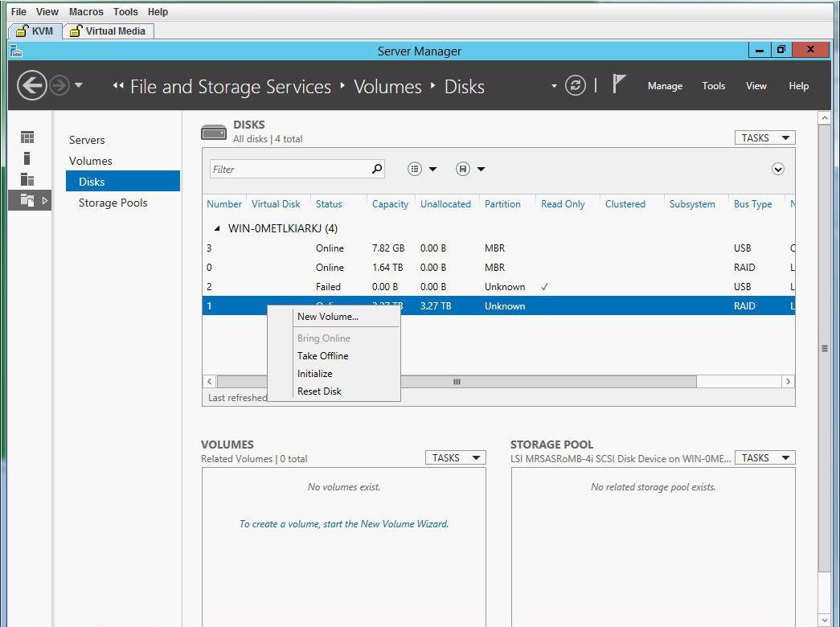Select File and Storage Services sidebar icon

pos(28,200)
